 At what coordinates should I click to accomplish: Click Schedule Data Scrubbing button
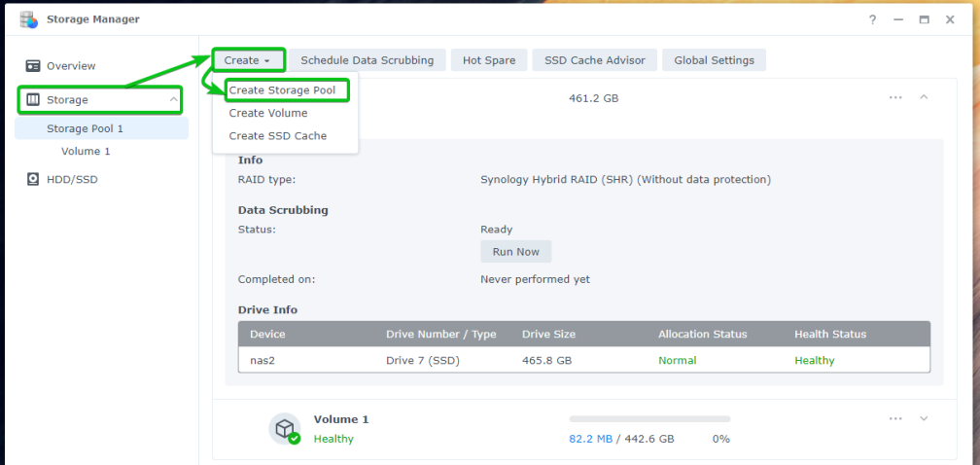pos(367,60)
